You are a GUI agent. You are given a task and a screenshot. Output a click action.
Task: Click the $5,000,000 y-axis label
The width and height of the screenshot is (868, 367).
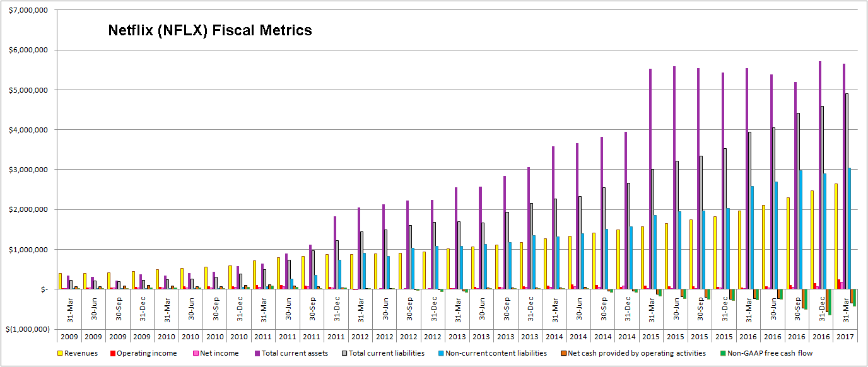tap(30, 90)
